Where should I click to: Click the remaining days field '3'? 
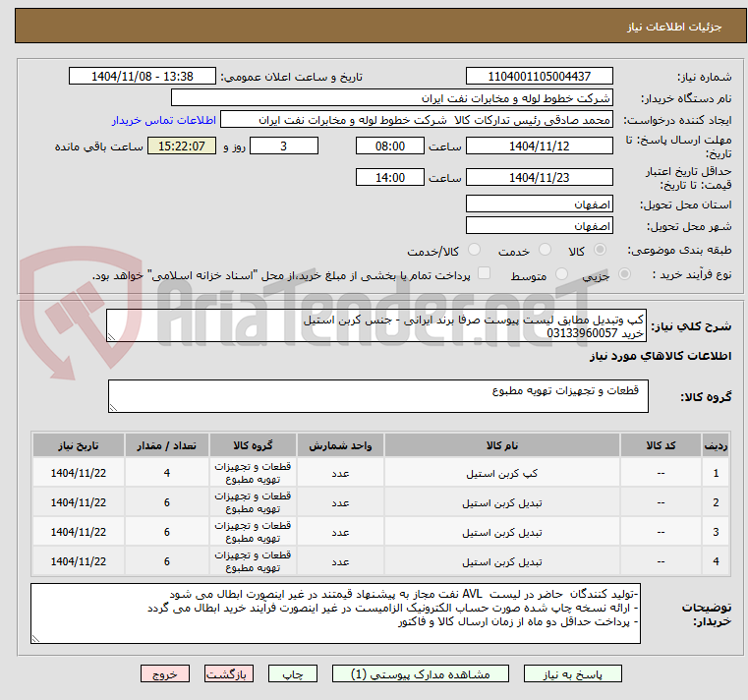coord(284,146)
